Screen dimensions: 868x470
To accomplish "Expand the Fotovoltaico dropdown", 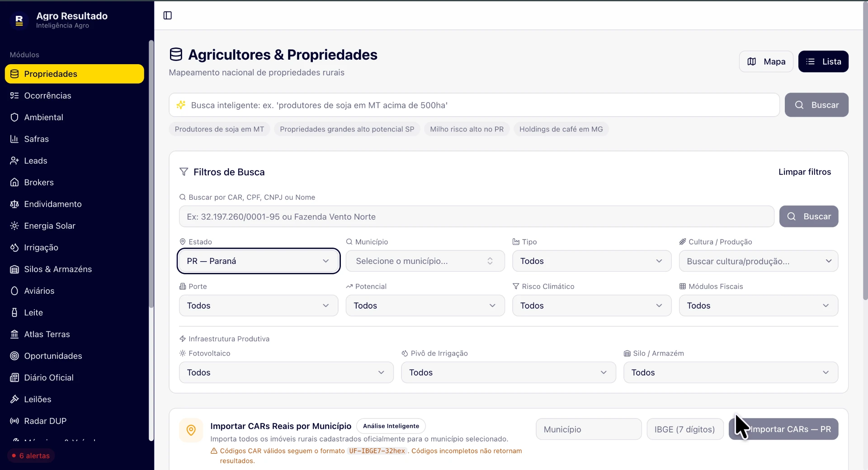I will point(286,372).
